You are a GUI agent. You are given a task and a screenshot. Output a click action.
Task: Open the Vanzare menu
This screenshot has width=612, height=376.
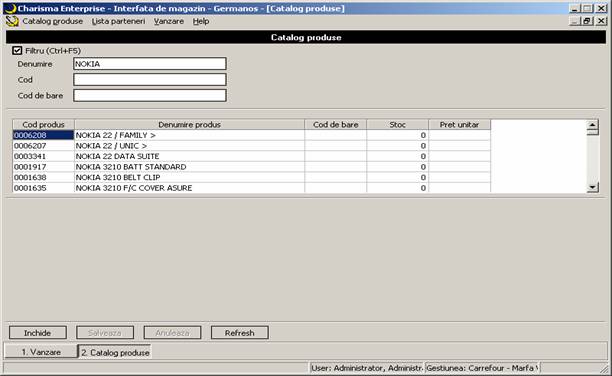tap(169, 21)
